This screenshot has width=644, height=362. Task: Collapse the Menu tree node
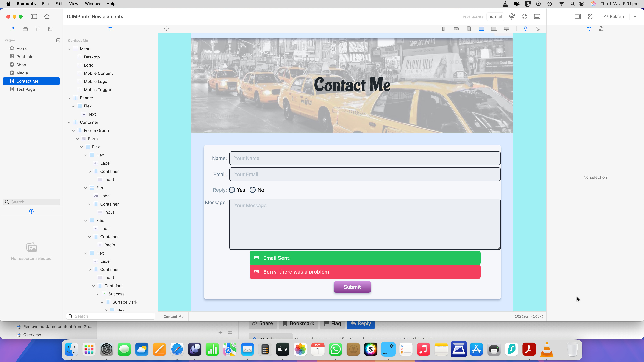tap(69, 49)
